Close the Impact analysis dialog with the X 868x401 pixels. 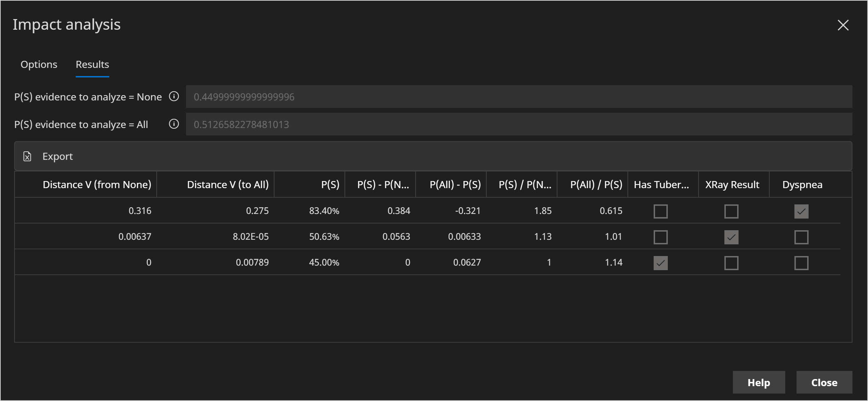(843, 25)
